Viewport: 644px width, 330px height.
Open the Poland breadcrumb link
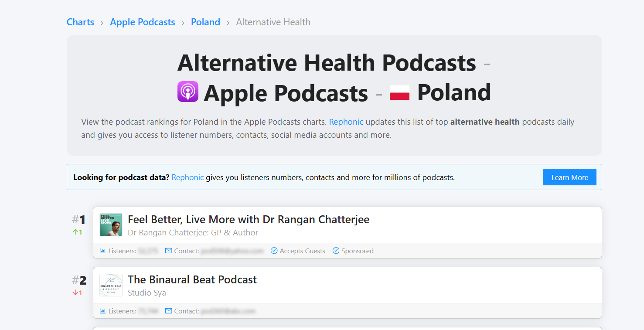click(x=205, y=22)
